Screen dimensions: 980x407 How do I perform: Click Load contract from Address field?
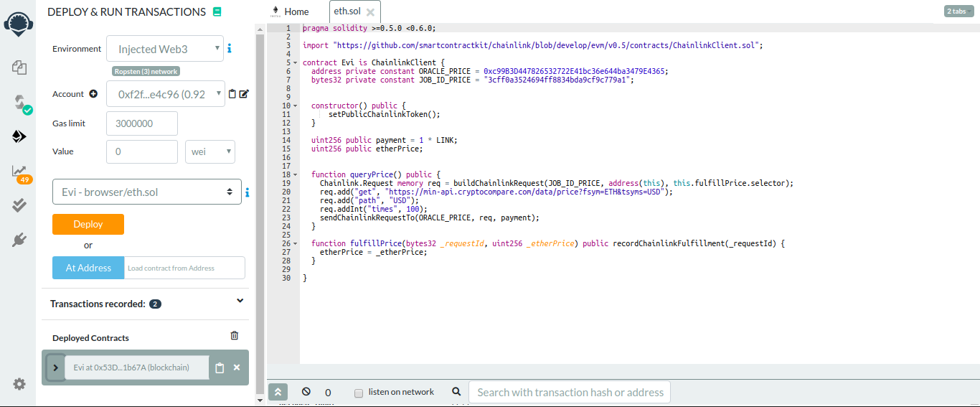click(184, 268)
